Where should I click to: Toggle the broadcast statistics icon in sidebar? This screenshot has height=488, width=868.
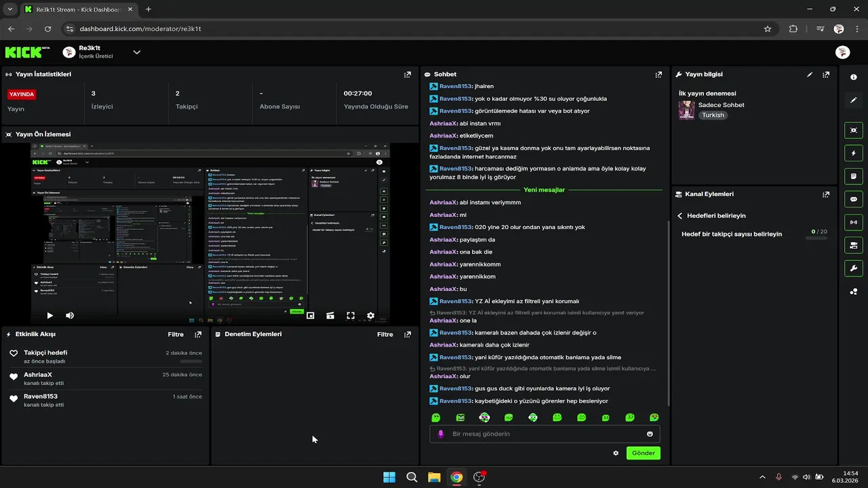click(x=854, y=222)
